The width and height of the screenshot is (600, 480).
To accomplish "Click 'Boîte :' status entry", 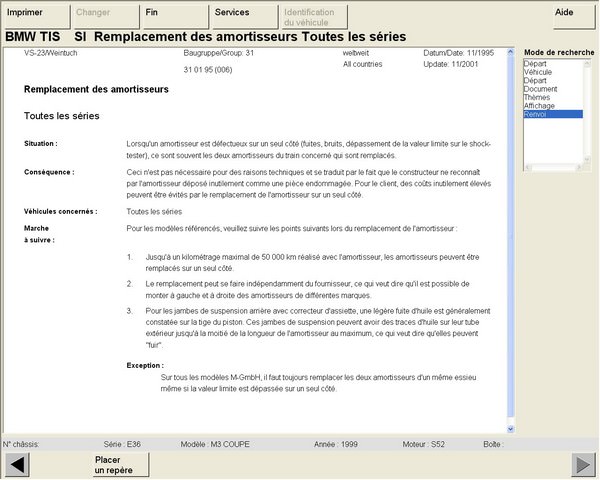I will pyautogui.click(x=493, y=444).
